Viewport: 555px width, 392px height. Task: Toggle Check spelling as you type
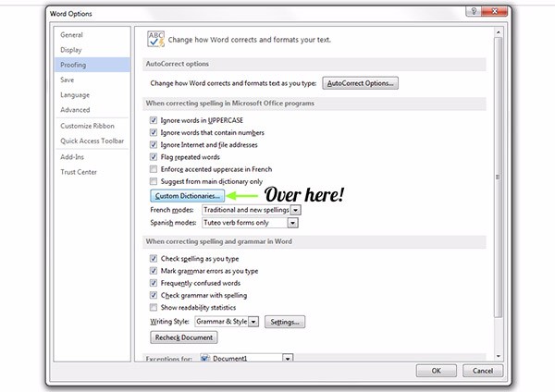click(154, 259)
